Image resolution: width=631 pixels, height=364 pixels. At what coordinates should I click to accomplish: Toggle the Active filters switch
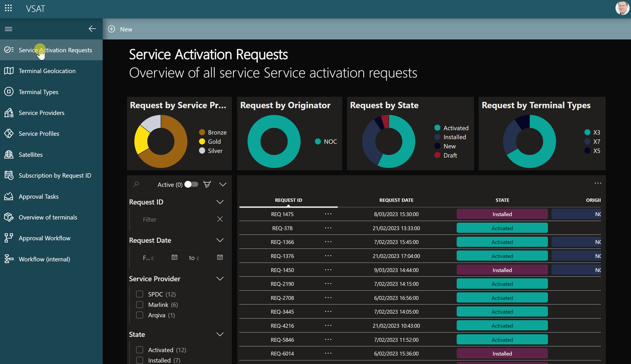click(191, 184)
